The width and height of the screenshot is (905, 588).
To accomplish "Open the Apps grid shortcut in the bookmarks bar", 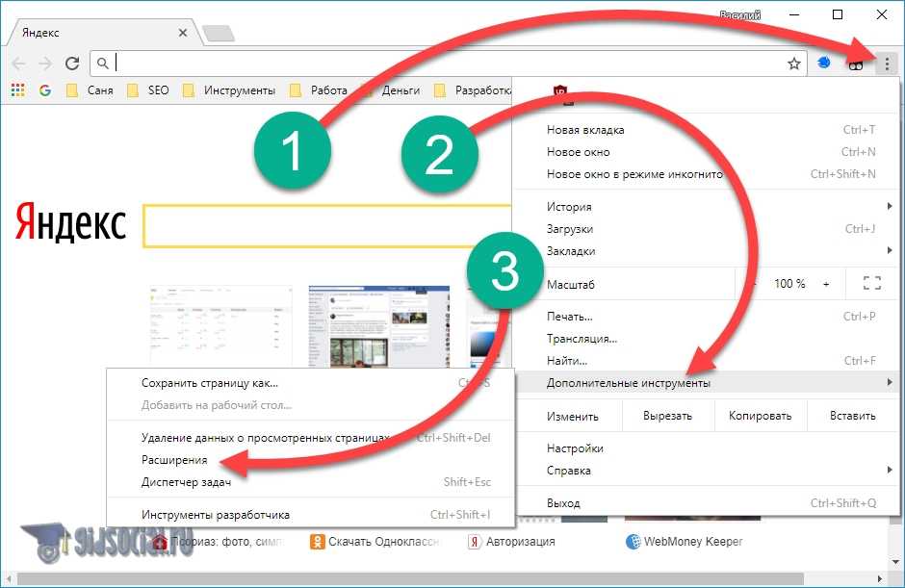I will (x=17, y=90).
